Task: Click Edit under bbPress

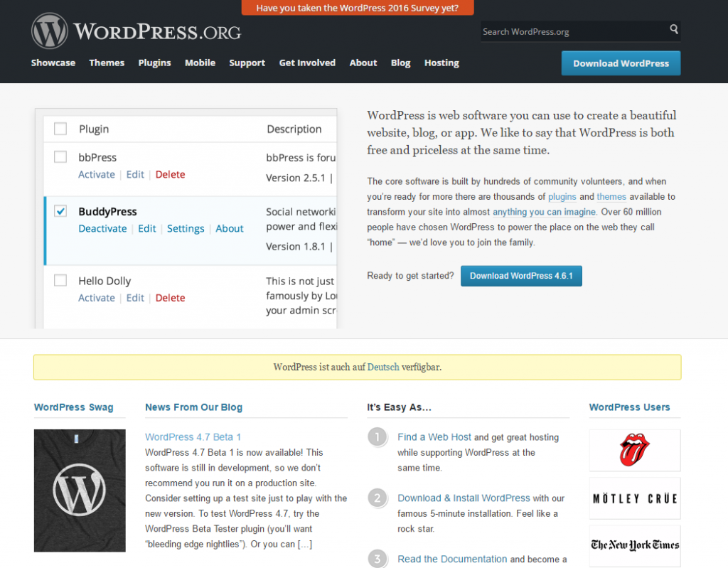Action: pos(135,175)
